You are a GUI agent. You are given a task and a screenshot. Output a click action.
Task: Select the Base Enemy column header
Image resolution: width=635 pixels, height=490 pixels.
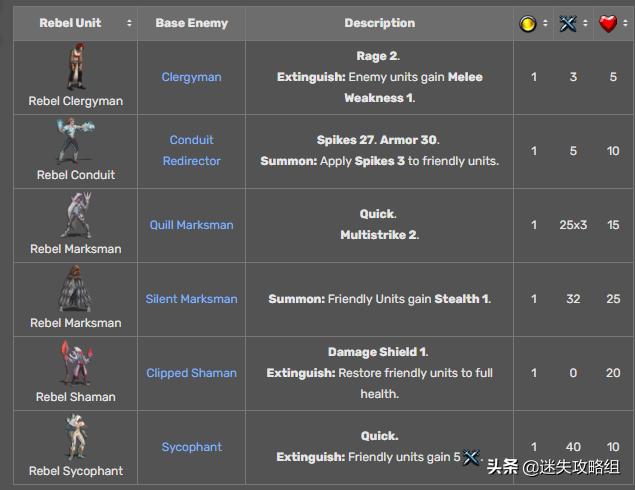point(192,23)
